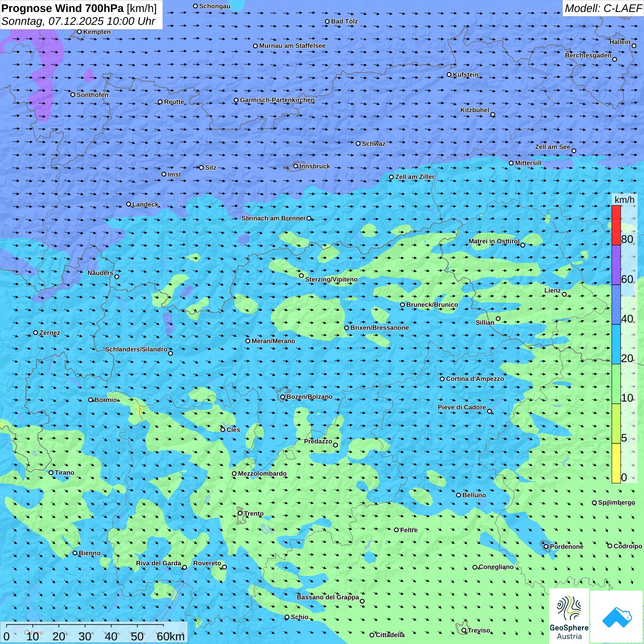This screenshot has height=644, width=644.
Task: Click the 'Sterzing/Vipiteno' label
Action: (331, 279)
